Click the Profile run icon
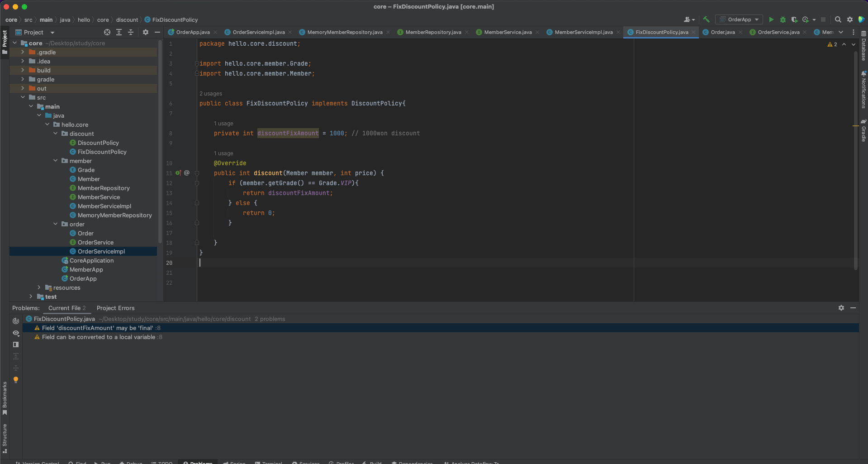The width and height of the screenshot is (868, 464). [806, 19]
